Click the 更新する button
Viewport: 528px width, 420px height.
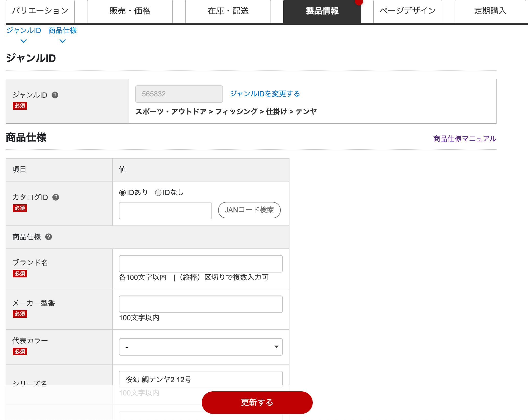257,402
